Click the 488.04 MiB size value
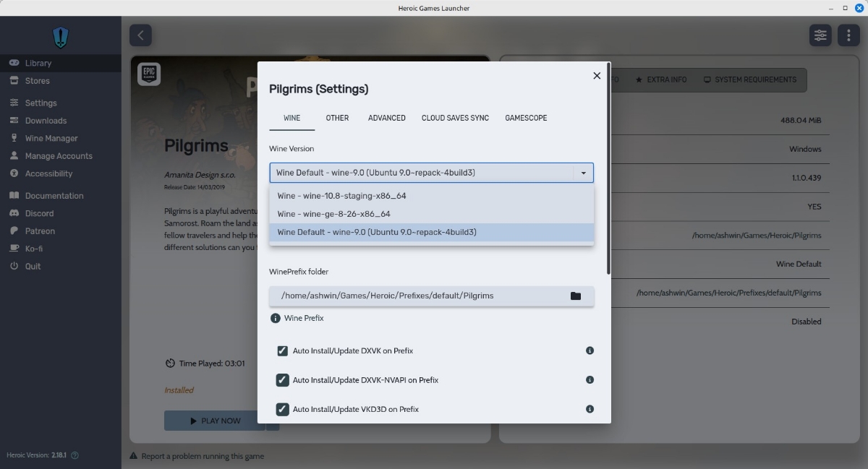The height and width of the screenshot is (469, 868). pos(801,120)
